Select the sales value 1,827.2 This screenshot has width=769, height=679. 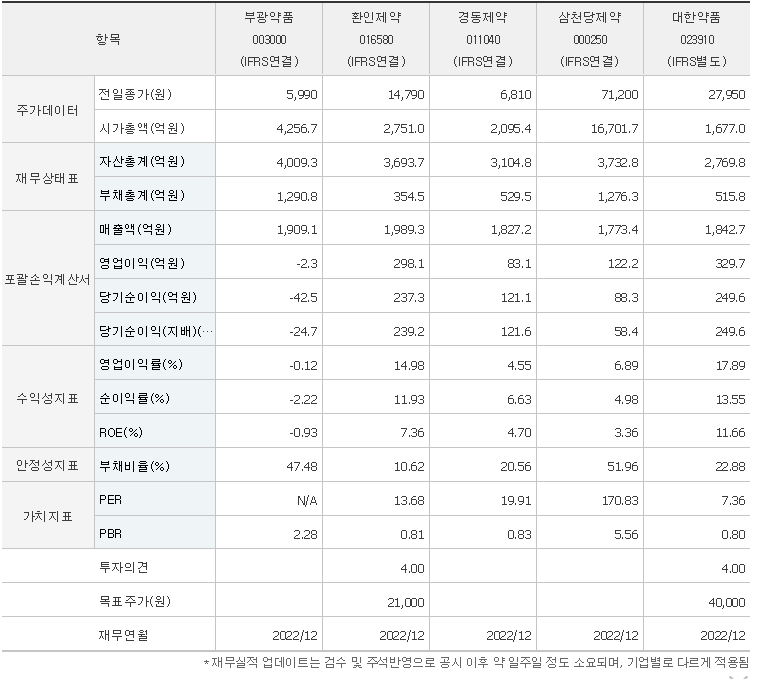click(511, 230)
